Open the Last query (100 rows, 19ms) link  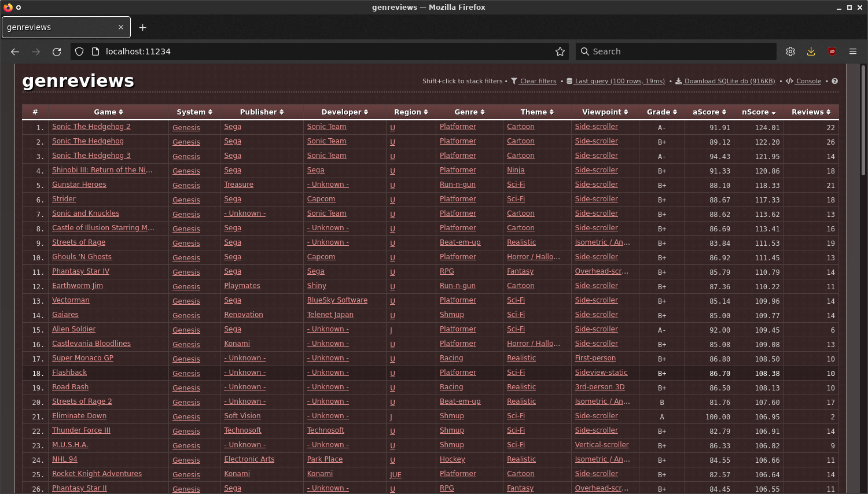click(x=616, y=81)
